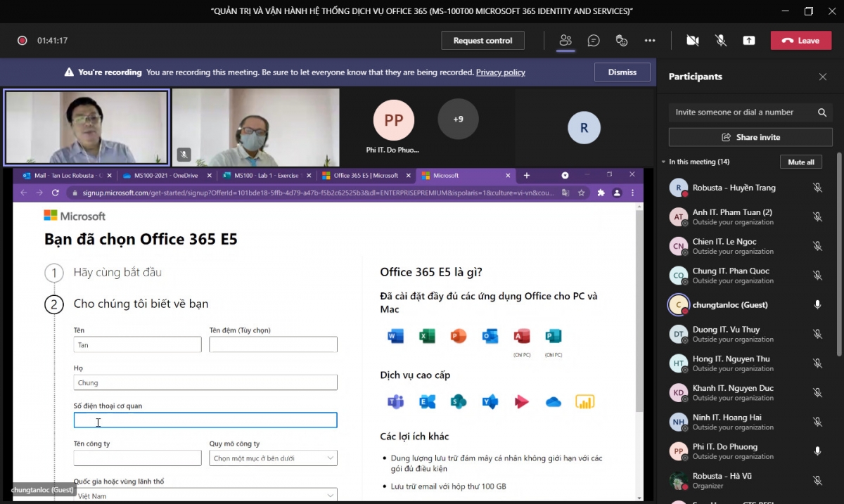Click the browser Back arrow
This screenshot has width=844, height=504.
[23, 192]
